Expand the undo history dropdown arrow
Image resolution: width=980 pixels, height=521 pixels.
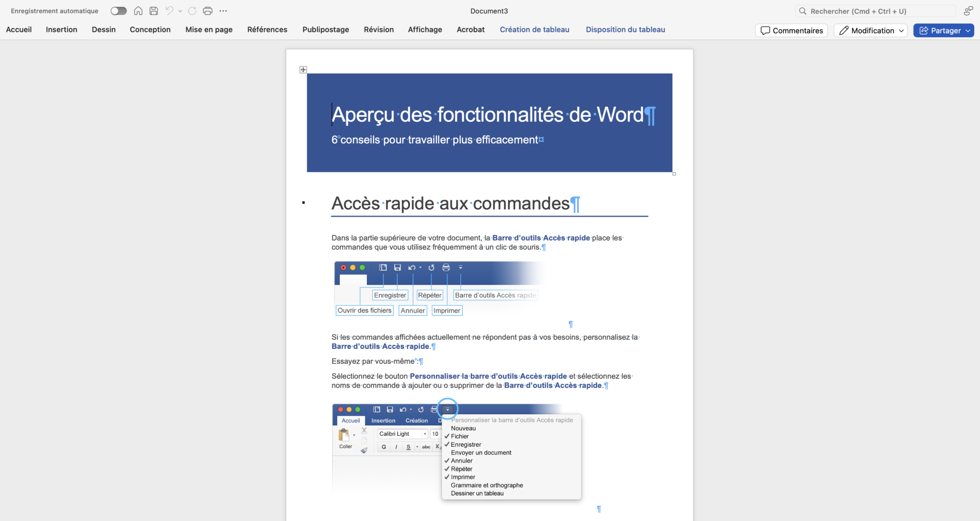pos(180,11)
